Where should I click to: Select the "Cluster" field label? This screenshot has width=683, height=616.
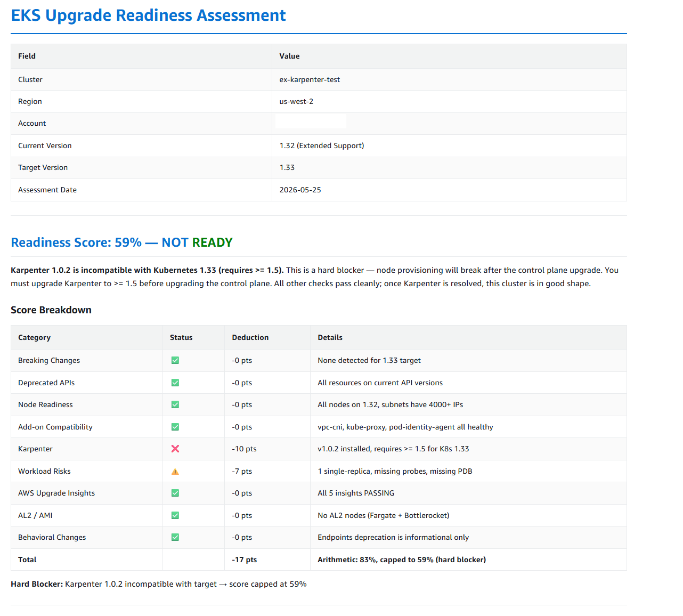click(x=30, y=79)
